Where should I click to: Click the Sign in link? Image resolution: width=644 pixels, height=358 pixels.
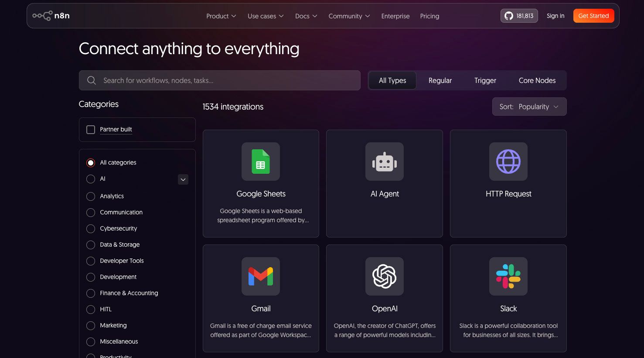[x=555, y=16]
